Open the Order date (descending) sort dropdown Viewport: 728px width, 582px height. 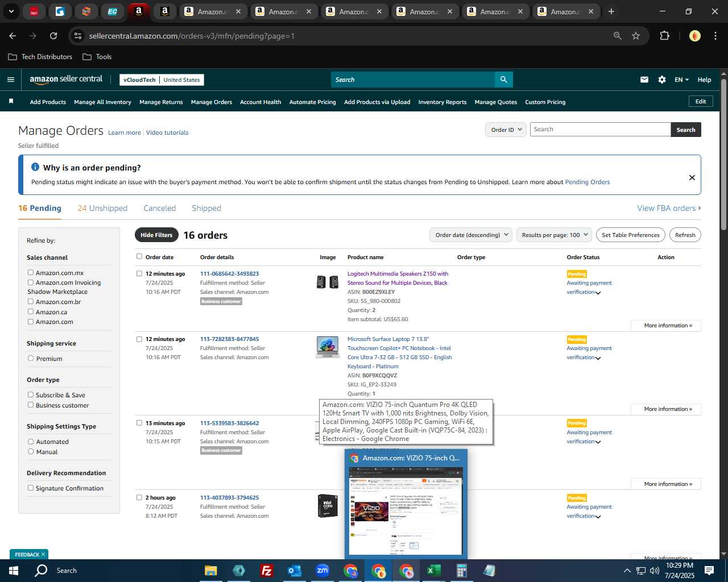point(471,235)
